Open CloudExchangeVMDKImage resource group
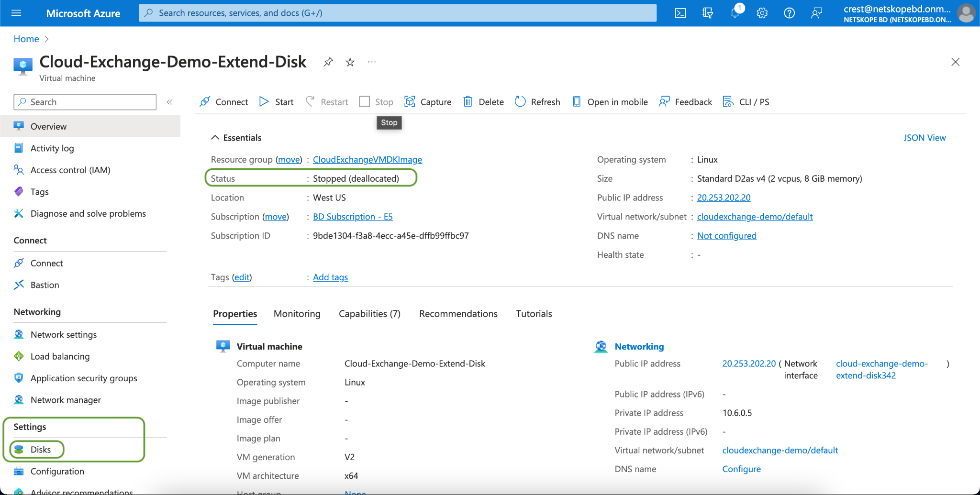Screen dimensions: 980x495 point(367,159)
